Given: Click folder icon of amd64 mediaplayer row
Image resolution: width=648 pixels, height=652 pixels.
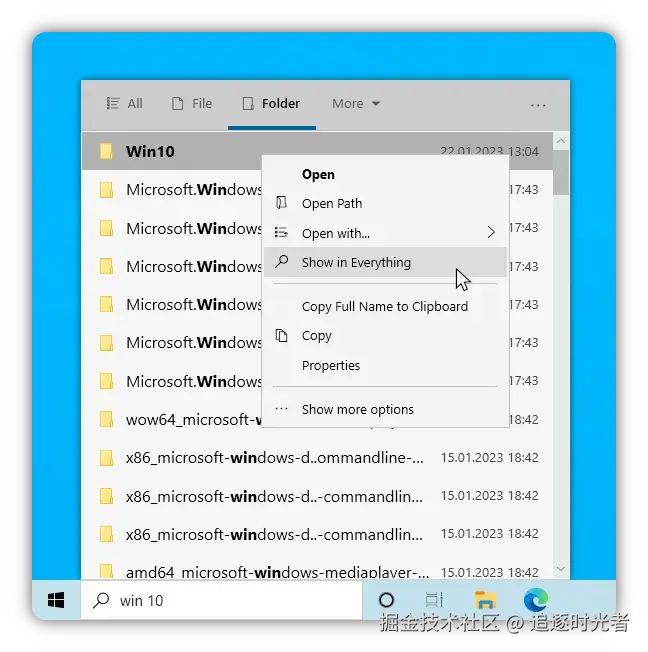Looking at the screenshot, I should (x=106, y=571).
